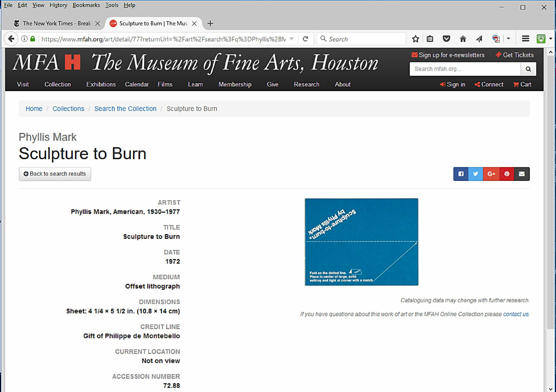556x392 pixels.
Task: Click the green shield extension icon
Action: pyautogui.click(x=541, y=39)
